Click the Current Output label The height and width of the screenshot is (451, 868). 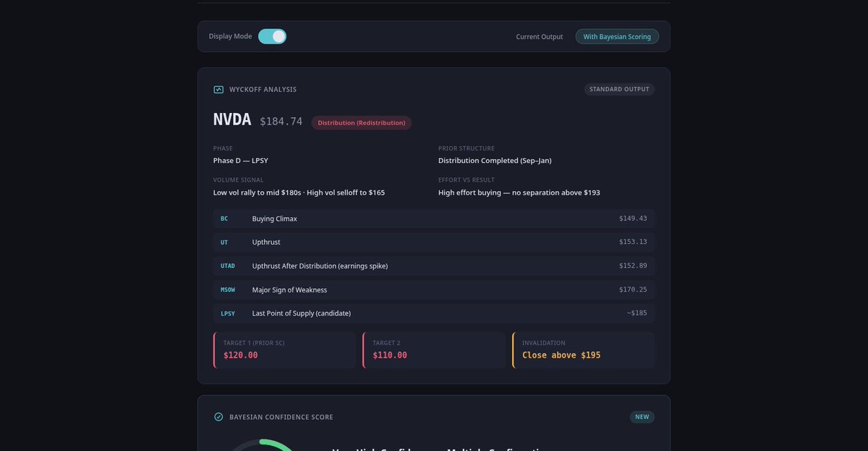click(x=540, y=37)
